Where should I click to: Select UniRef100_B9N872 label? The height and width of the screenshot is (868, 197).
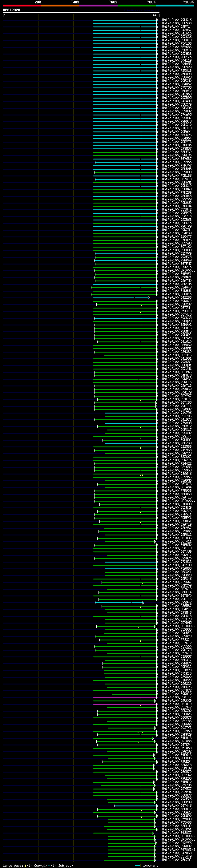pyautogui.click(x=177, y=301)
